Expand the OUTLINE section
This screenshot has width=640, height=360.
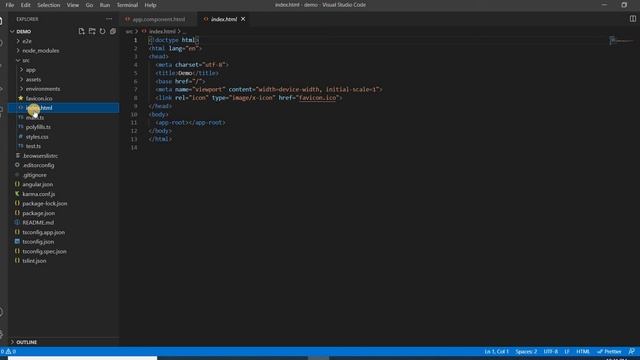pos(27,342)
